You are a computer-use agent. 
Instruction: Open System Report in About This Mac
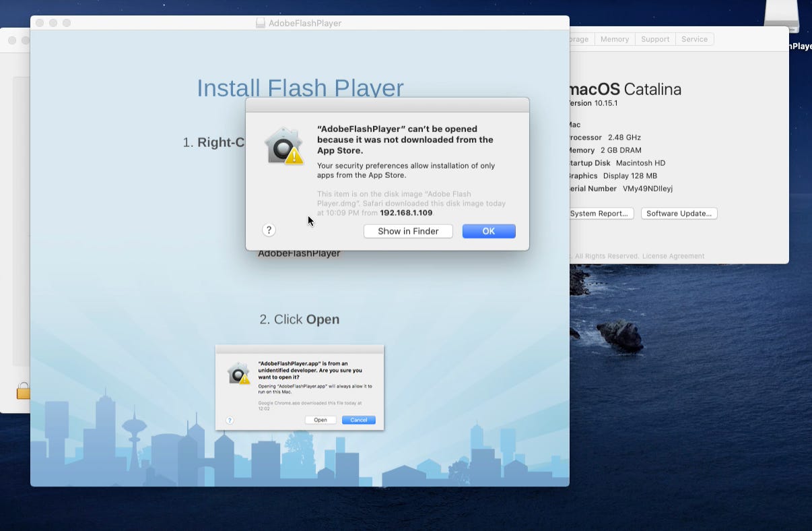pos(599,214)
